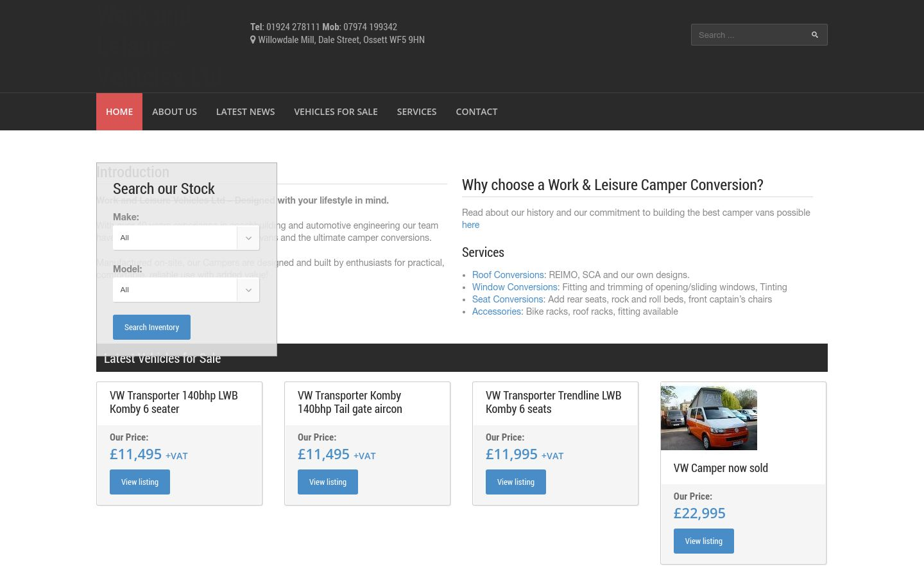View listing for Trendline LWB Komby 6 seats

coord(516,482)
